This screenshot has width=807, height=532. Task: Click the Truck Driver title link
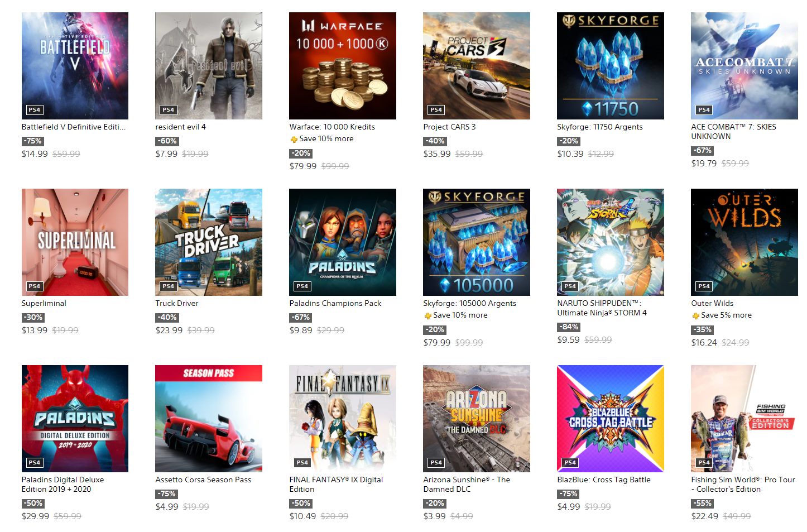pos(177,303)
